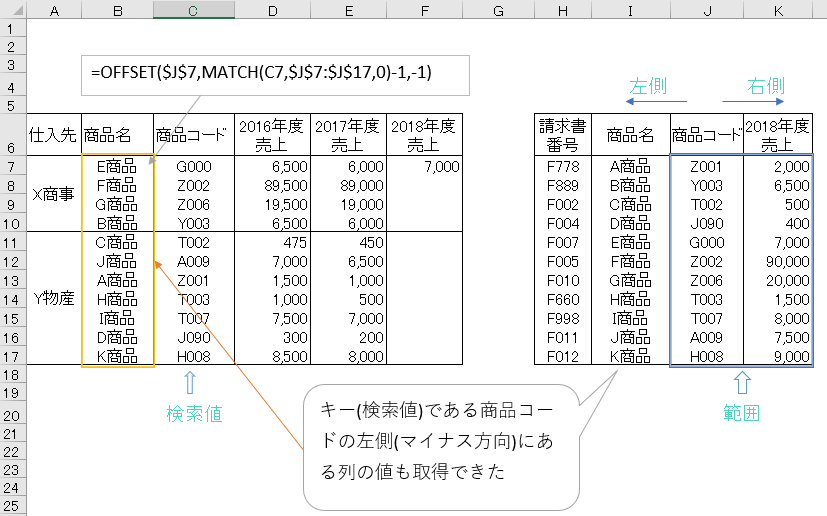
Task: Click cell J090 in column J
Action: pyautogui.click(x=707, y=224)
